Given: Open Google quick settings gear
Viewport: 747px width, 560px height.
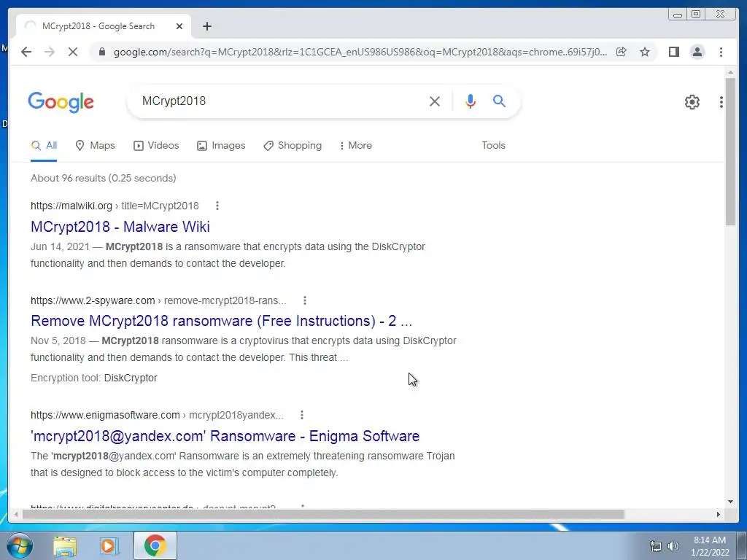Looking at the screenshot, I should (692, 102).
